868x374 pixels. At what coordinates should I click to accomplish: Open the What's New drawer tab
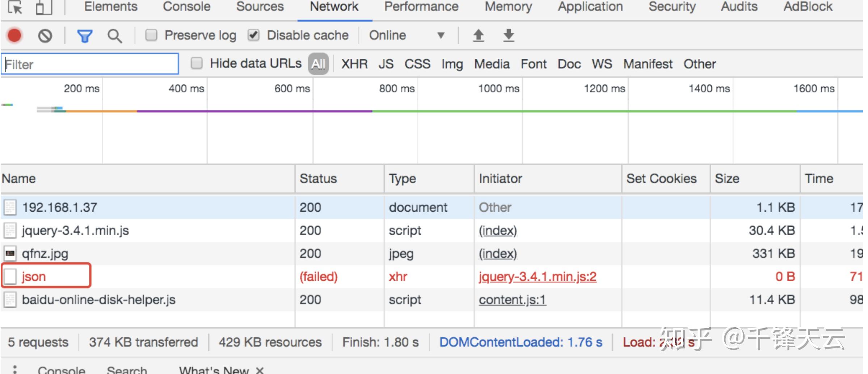tap(214, 370)
